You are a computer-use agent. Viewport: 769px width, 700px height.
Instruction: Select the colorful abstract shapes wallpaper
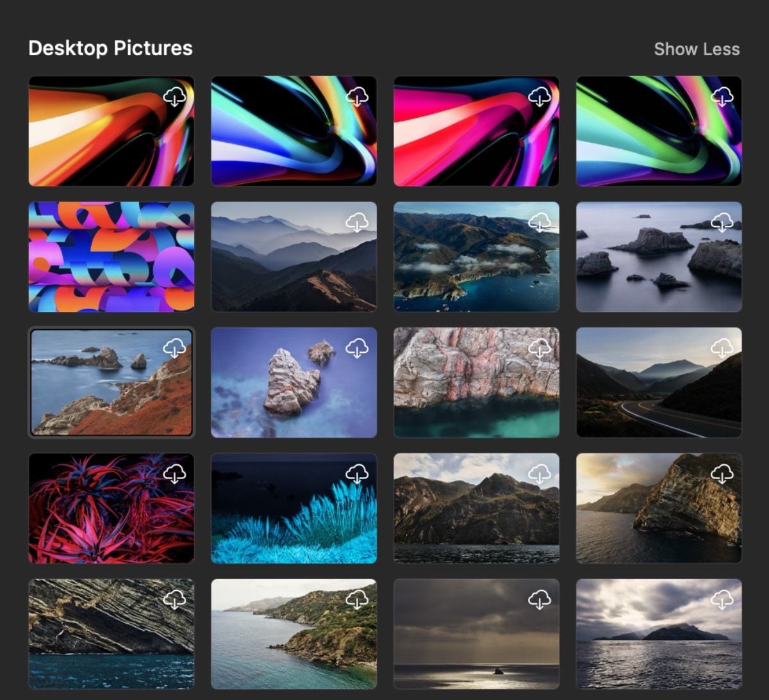coord(112,257)
